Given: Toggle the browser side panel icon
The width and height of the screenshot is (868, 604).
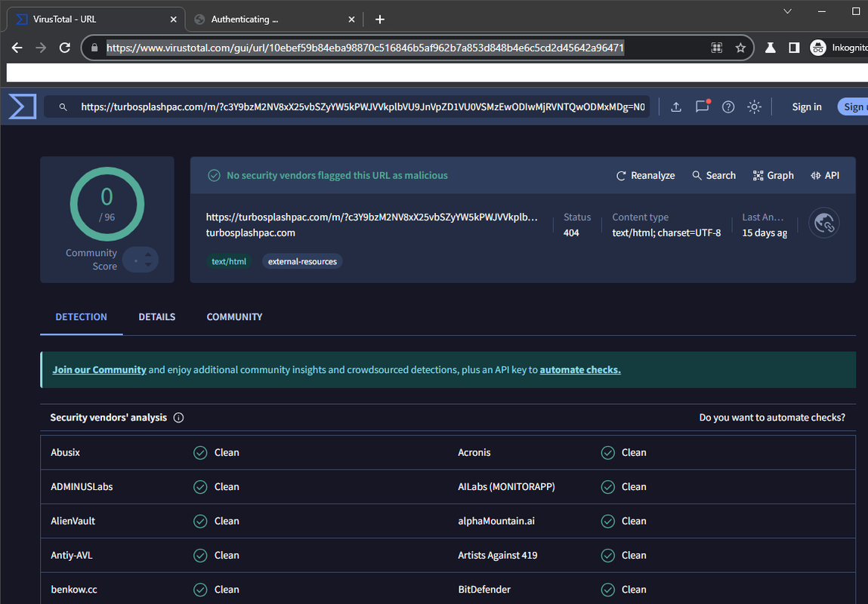Looking at the screenshot, I should point(794,48).
